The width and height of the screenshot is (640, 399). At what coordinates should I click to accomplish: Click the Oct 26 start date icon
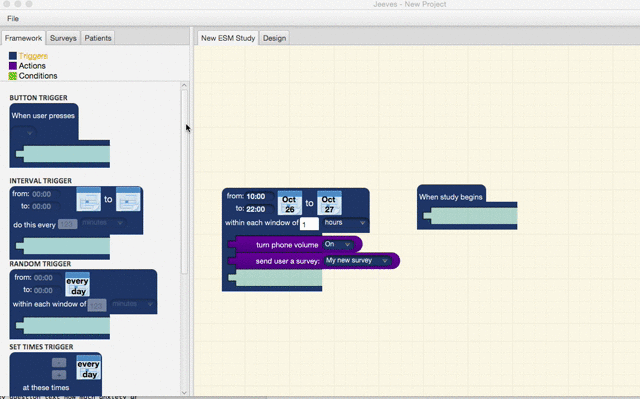[x=290, y=203]
